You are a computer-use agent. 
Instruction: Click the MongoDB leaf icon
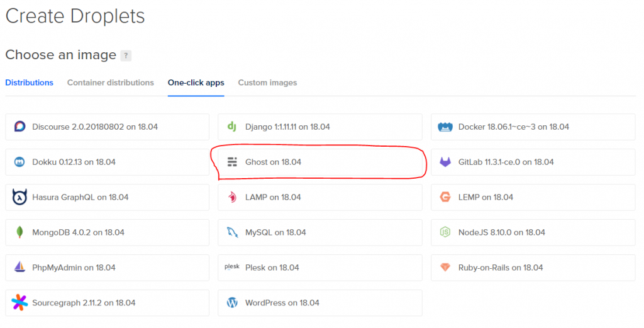pos(19,232)
